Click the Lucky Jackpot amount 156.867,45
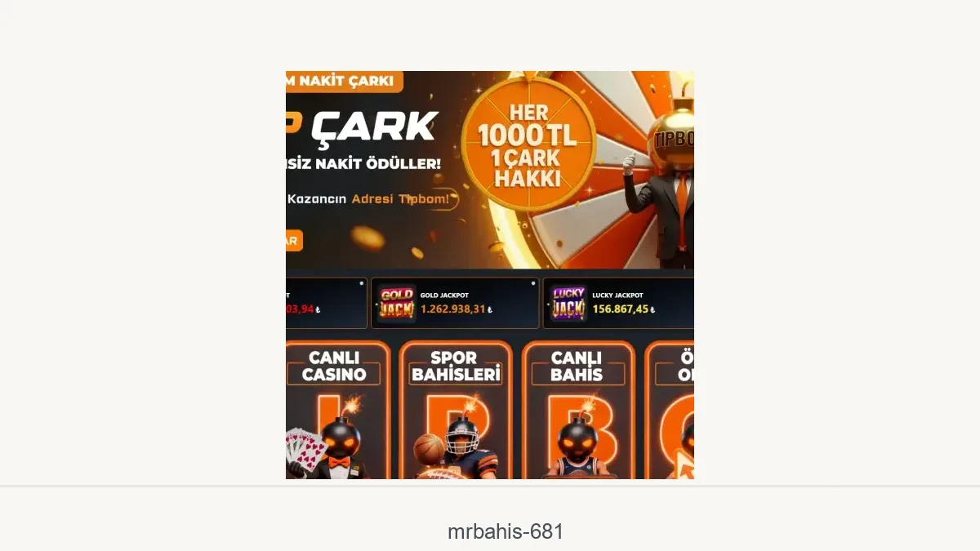 621,309
